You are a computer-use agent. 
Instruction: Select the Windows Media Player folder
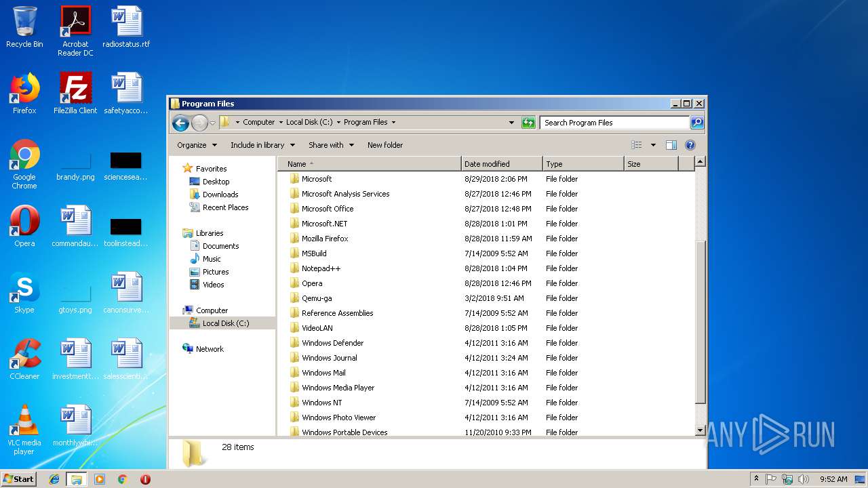[338, 388]
